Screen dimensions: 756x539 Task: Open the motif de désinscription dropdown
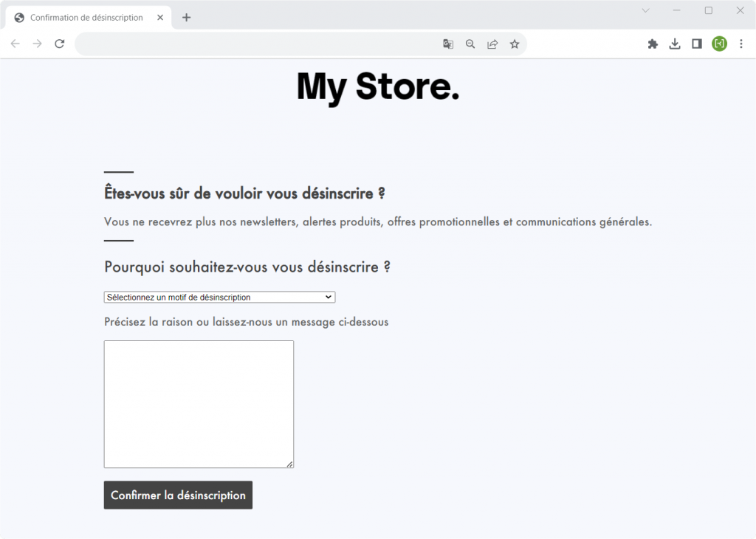tap(219, 297)
